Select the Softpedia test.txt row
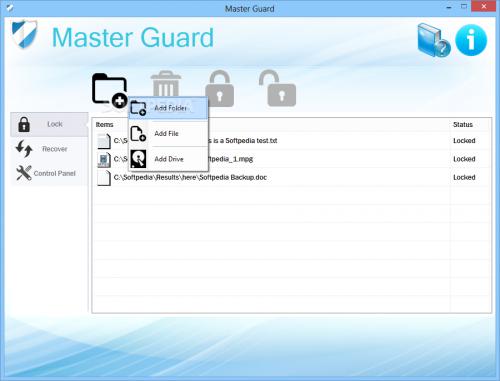This screenshot has height=381, width=500. [291, 141]
